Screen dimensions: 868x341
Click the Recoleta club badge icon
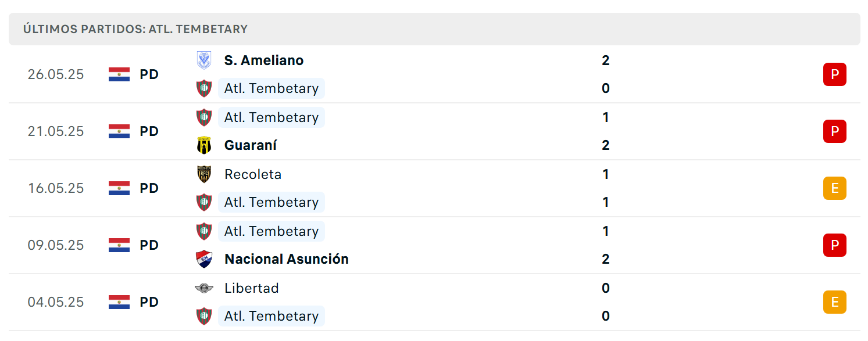pos(204,174)
